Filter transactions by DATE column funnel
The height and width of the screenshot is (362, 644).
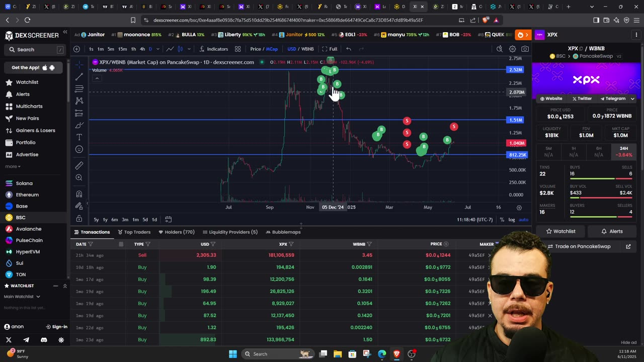click(91, 244)
